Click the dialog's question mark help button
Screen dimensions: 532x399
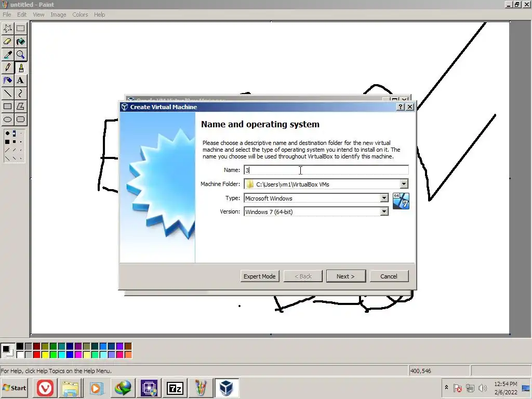[401, 107]
